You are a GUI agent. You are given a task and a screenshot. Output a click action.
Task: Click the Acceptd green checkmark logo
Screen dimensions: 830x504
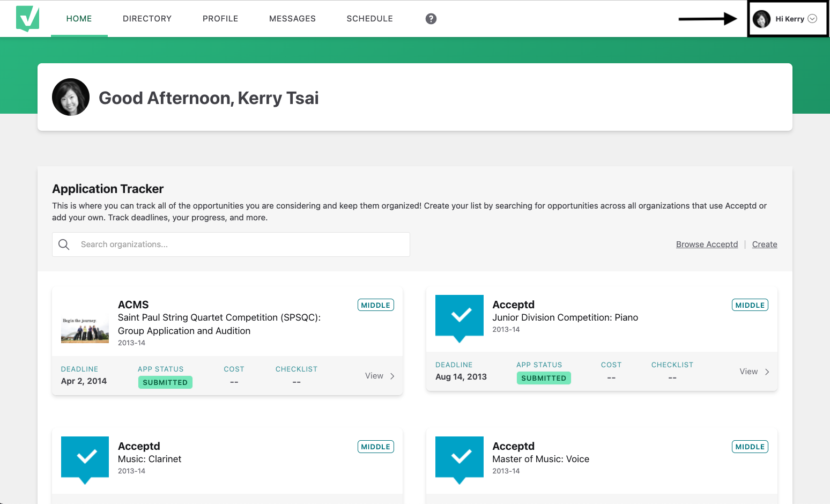pyautogui.click(x=27, y=19)
